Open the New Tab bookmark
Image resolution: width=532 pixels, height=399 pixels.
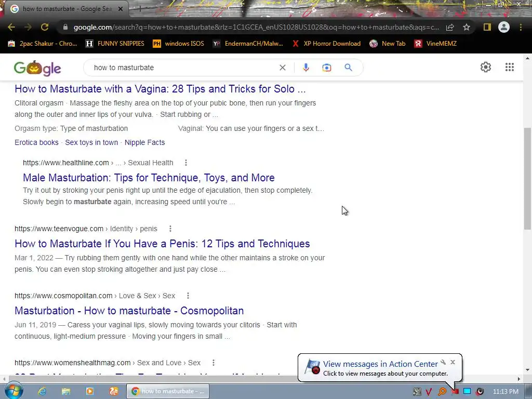click(388, 44)
